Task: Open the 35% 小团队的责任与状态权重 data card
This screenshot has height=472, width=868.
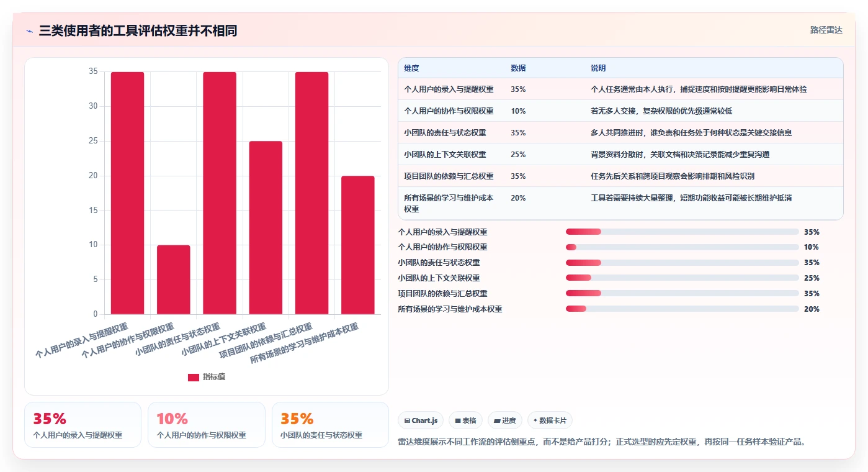Action: [x=330, y=425]
